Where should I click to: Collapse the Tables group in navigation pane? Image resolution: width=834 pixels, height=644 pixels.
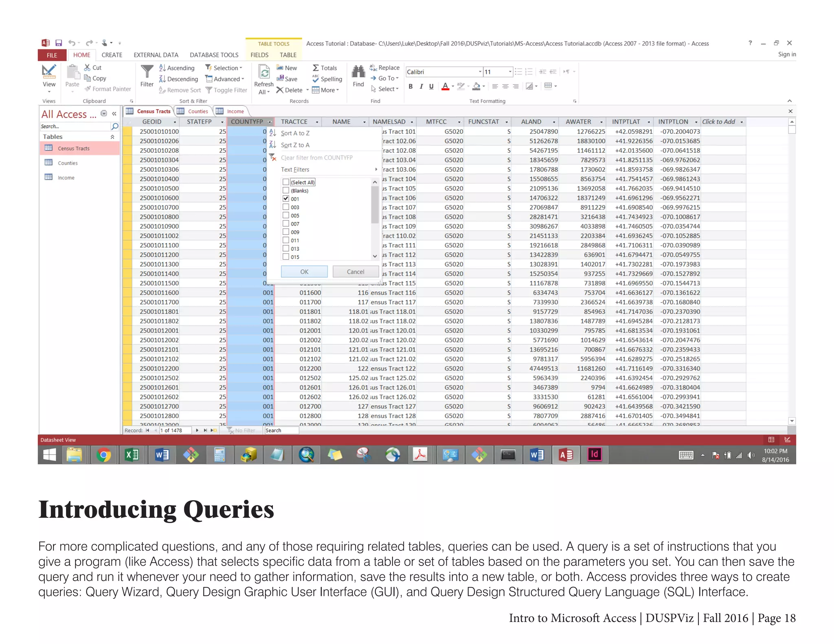(112, 137)
